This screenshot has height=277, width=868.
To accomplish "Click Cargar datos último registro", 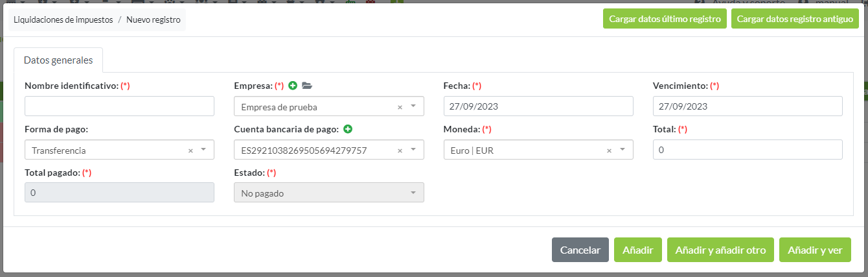I will point(665,19).
